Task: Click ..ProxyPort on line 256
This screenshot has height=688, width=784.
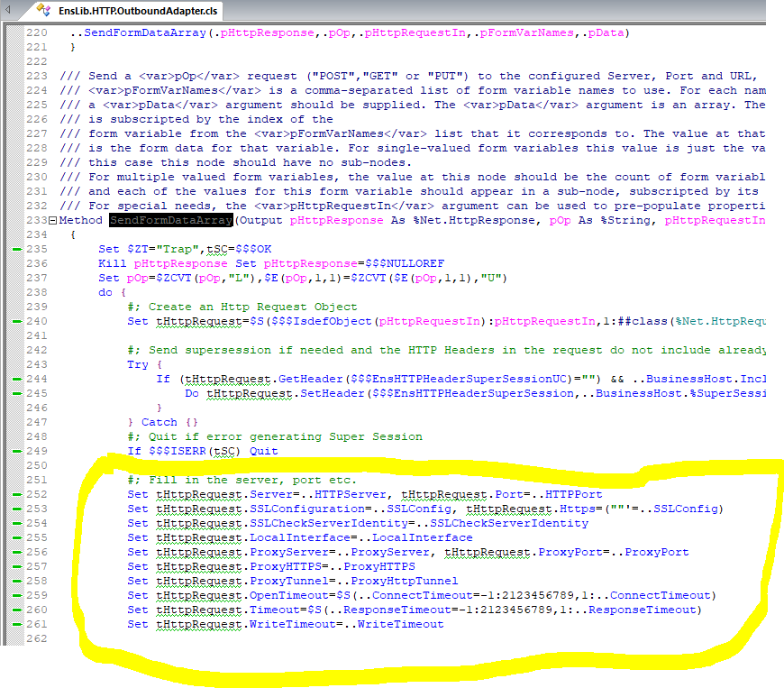Action: click(x=650, y=553)
